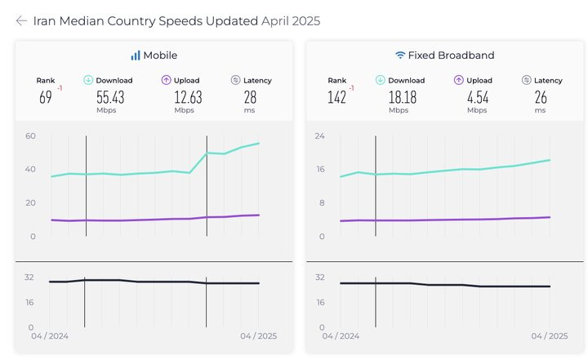The width and height of the screenshot is (588, 364).
Task: Click the Fixed Broadband chart vertical marker
Action: pos(376,186)
